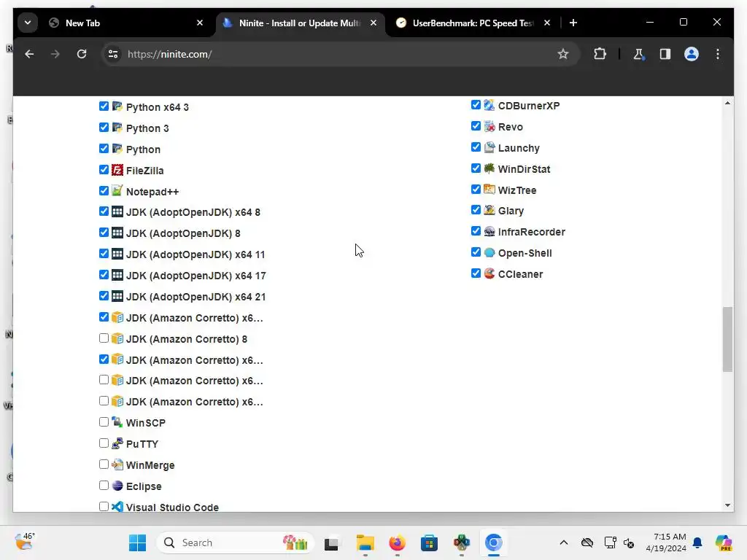
Task: Check the PuTTY checkbox
Action: click(x=104, y=443)
